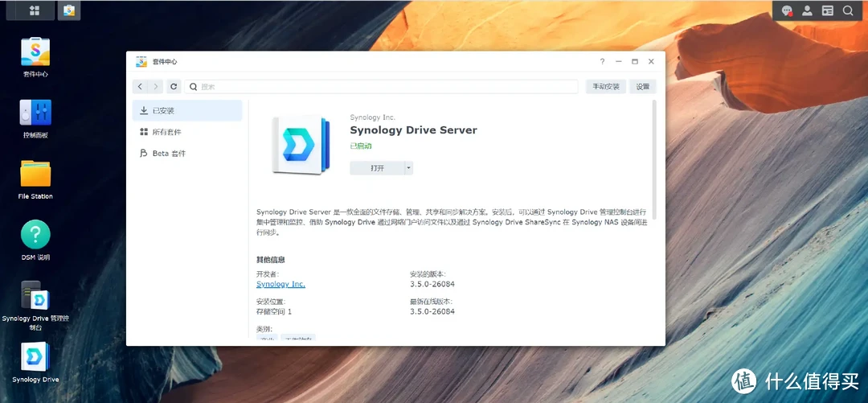
Task: Expand the dropdown arrow beside 打开
Action: 408,168
